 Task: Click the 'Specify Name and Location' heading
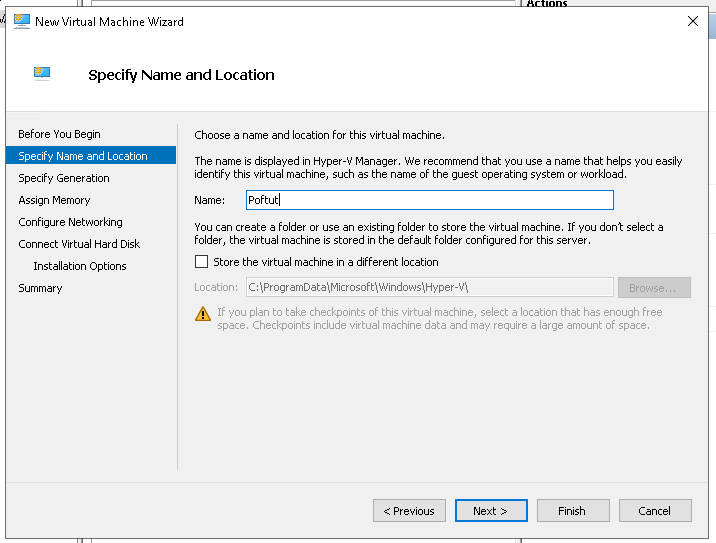(x=181, y=75)
